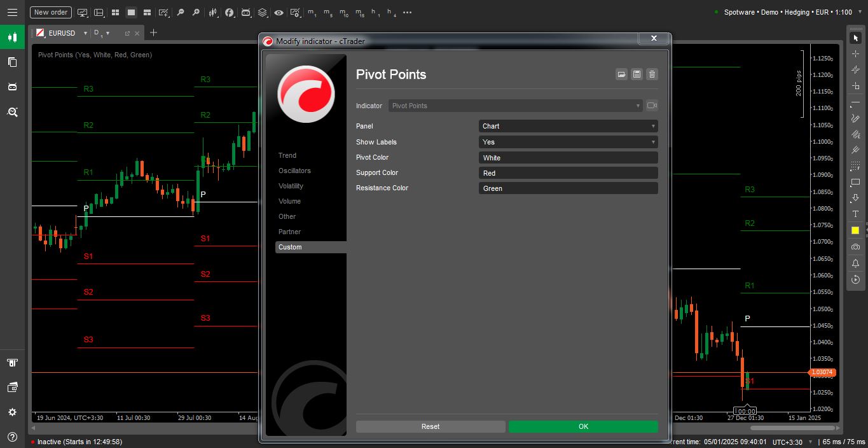Select the crosshair tool in the right sidebar

855,54
